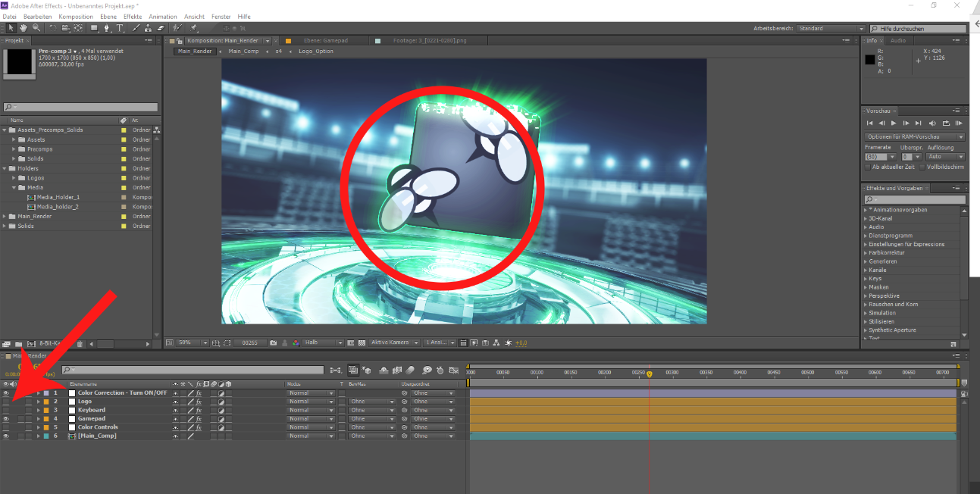Select the Hand tool

click(x=23, y=28)
